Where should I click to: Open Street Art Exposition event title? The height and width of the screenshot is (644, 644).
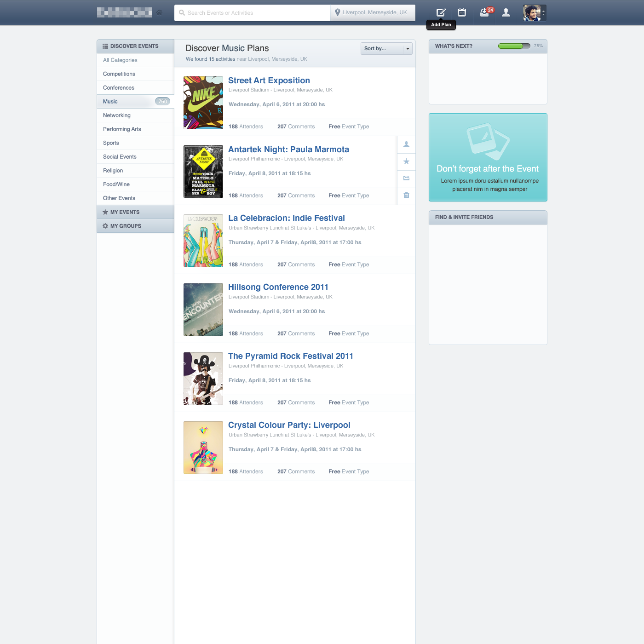click(269, 80)
